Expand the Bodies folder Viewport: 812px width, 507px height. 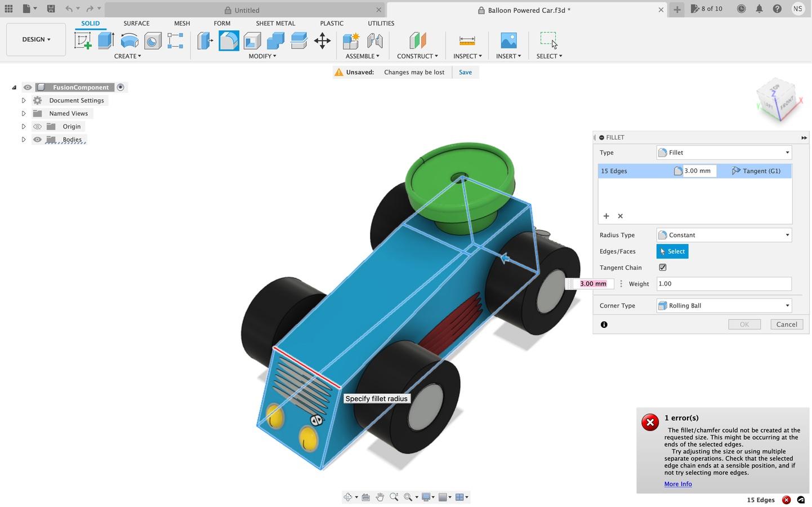[24, 140]
